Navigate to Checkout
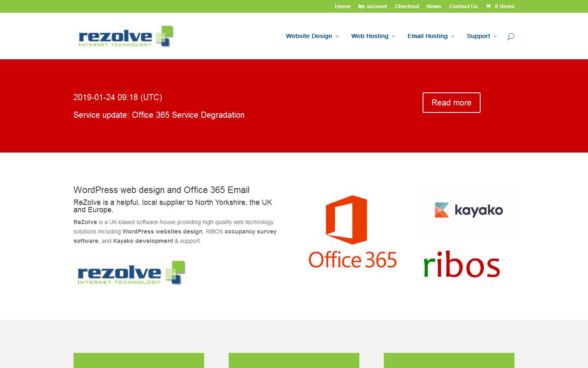Viewport: 588px width, 368px height. (407, 6)
